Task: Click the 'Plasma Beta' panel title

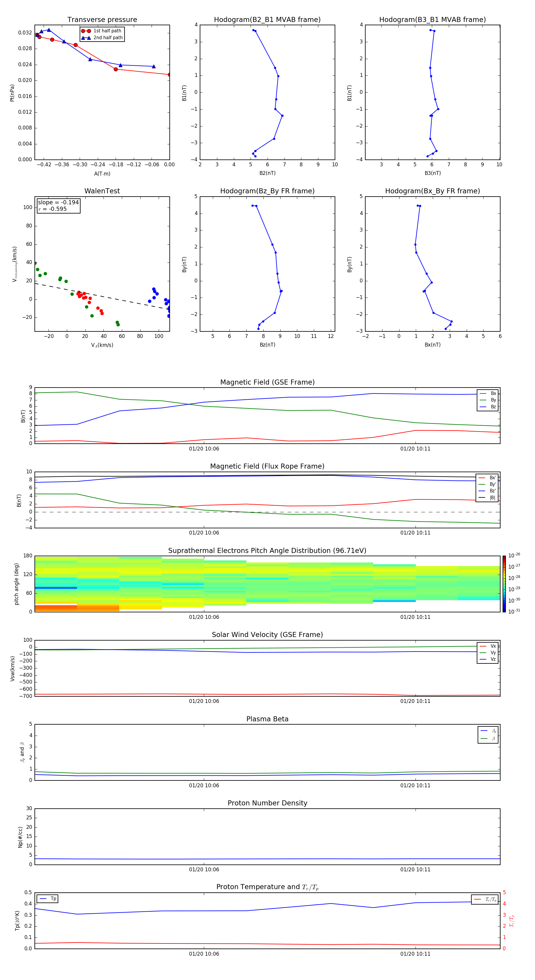Action: coord(267,719)
